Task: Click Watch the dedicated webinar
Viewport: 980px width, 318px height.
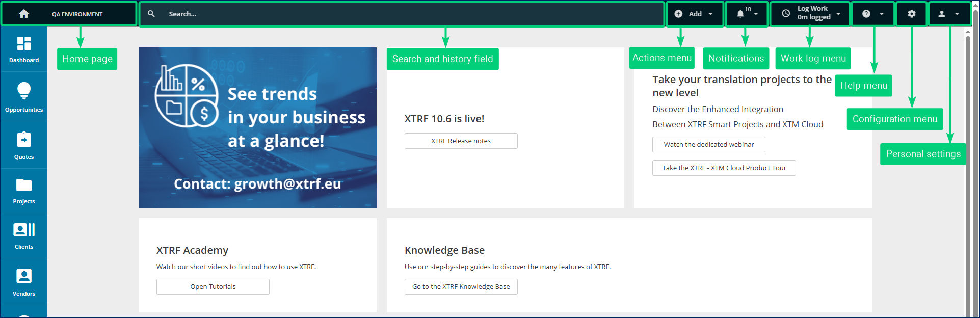Action: [709, 145]
